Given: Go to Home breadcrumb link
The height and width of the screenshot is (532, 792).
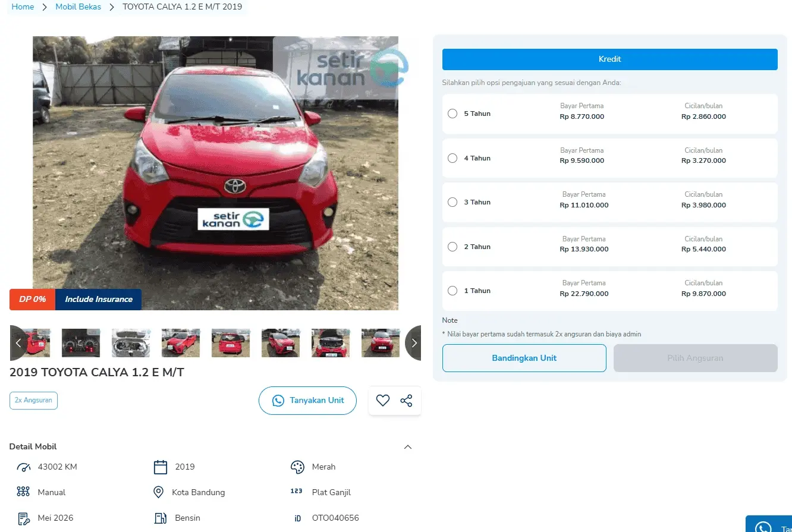Looking at the screenshot, I should pyautogui.click(x=23, y=7).
